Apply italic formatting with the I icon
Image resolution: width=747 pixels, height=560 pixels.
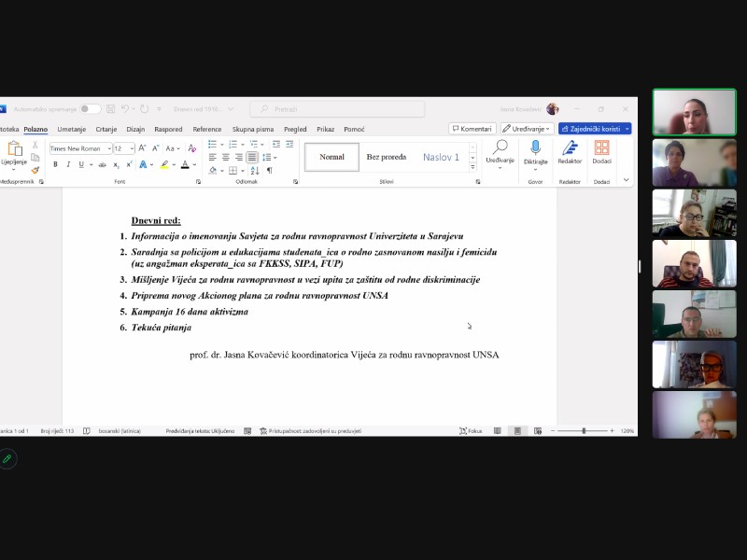(68, 164)
